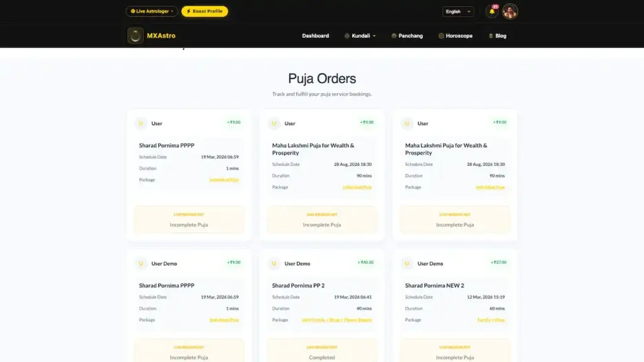Click the +₹27.00 amount badge
This screenshot has height=362, width=644.
coord(498,262)
